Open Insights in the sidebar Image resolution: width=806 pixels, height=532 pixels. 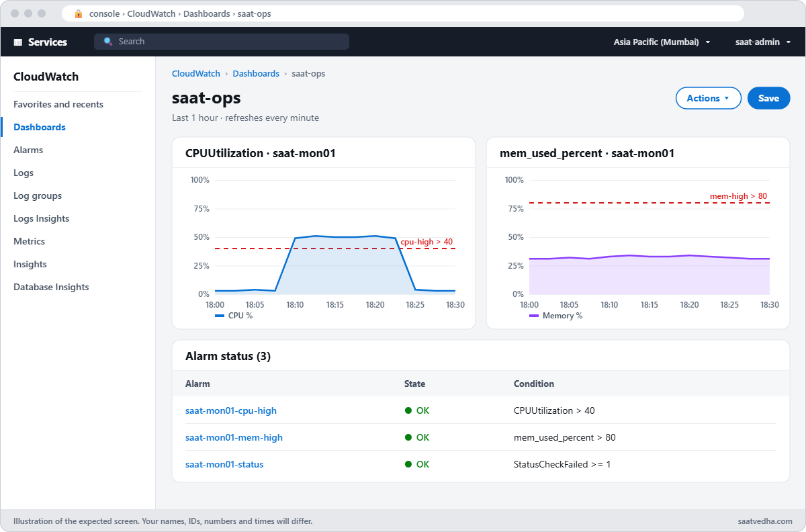30,264
